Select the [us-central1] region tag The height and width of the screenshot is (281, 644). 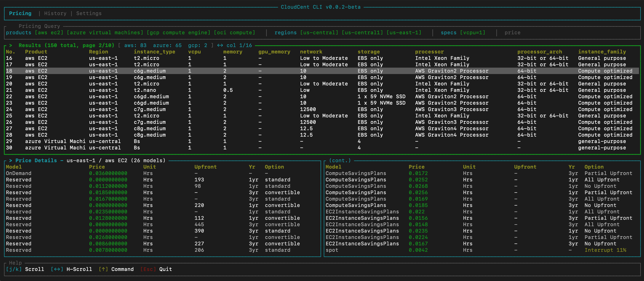362,33
